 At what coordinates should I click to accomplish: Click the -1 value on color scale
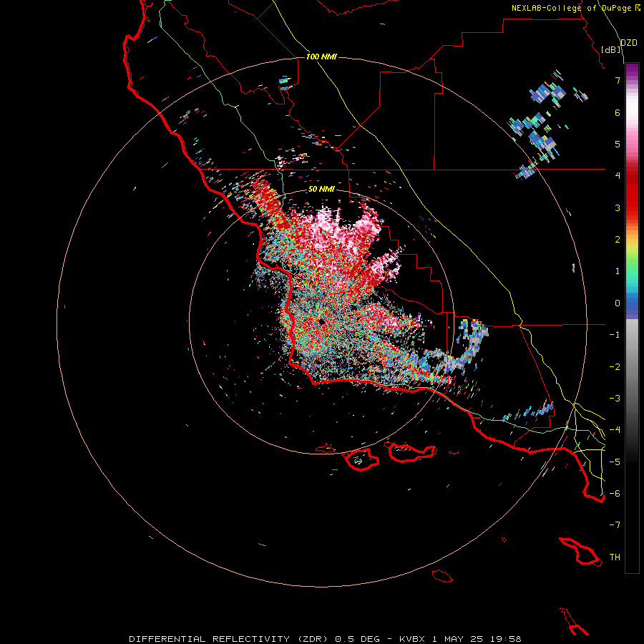[615, 335]
